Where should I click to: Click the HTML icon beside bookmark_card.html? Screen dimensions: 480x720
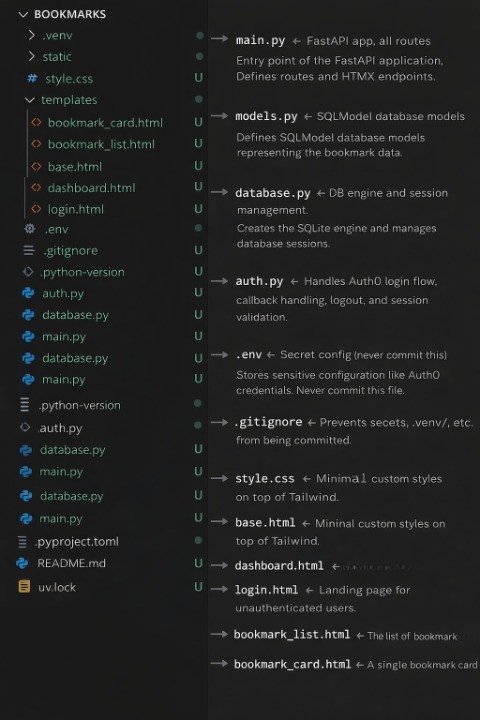pos(36,122)
